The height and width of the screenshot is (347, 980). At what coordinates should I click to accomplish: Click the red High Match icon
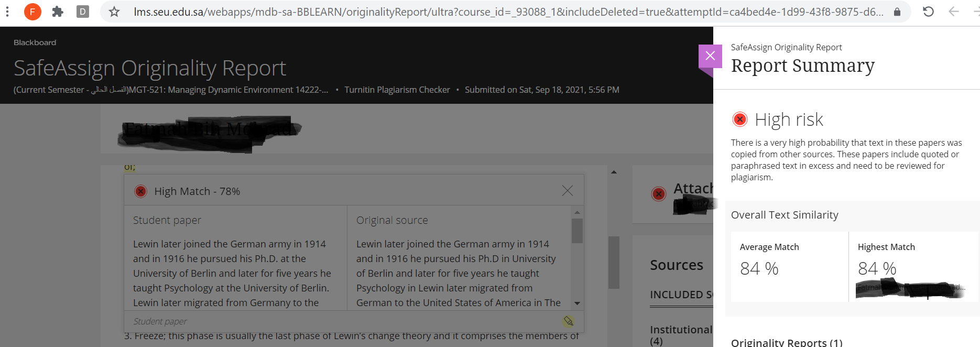(x=140, y=191)
